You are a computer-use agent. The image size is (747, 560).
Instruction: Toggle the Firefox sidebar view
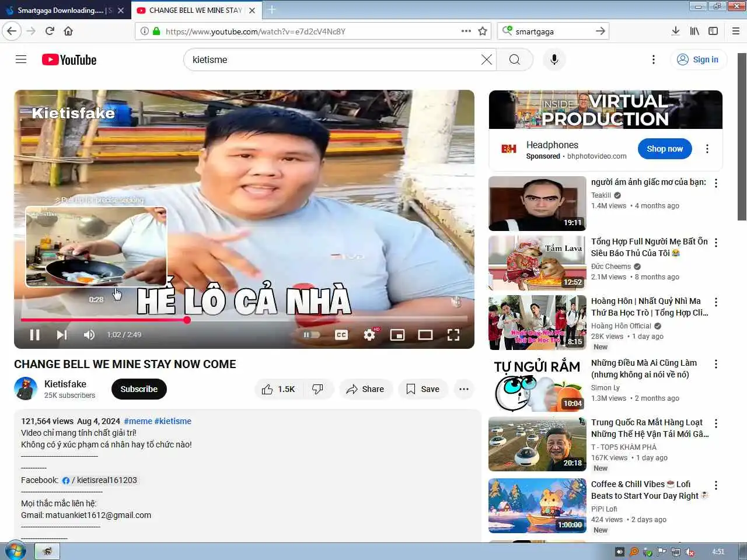[x=713, y=31]
